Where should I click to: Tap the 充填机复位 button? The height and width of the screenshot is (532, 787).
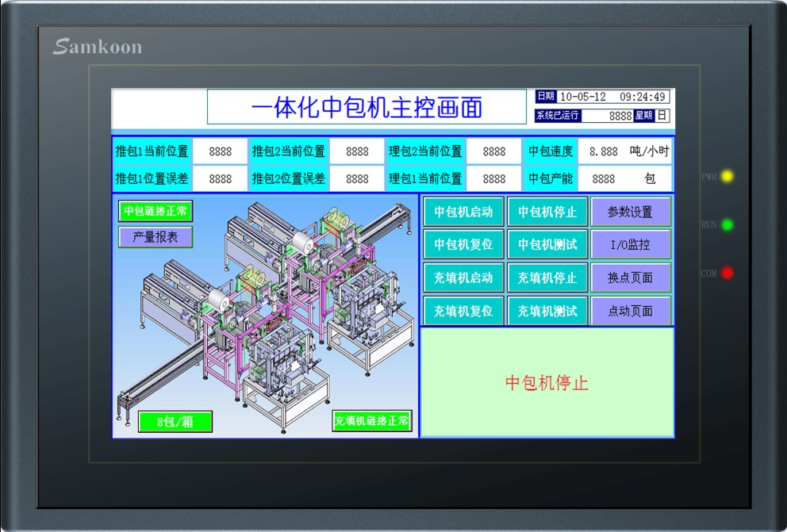[x=463, y=311]
